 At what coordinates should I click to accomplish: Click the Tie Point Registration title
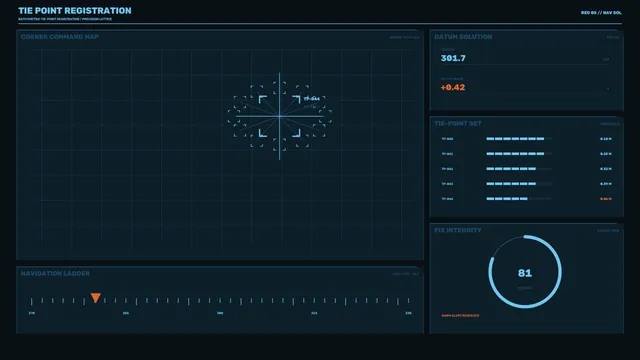pos(75,11)
